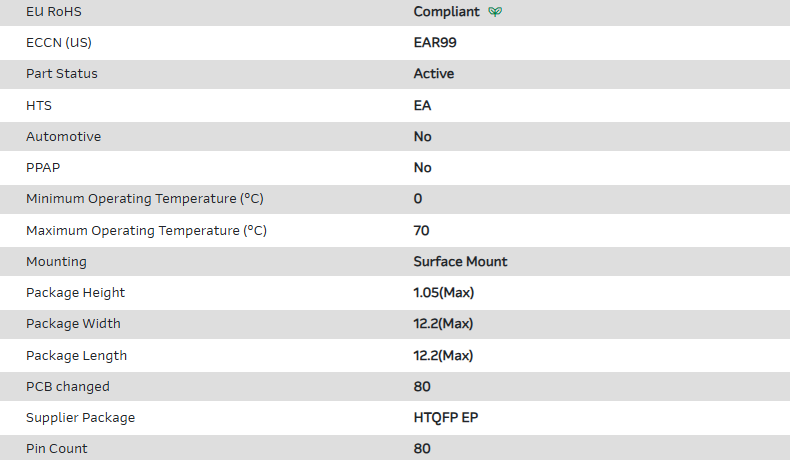Click the green leaf icon beside Compliant
This screenshot has width=790, height=460.
pyautogui.click(x=495, y=12)
